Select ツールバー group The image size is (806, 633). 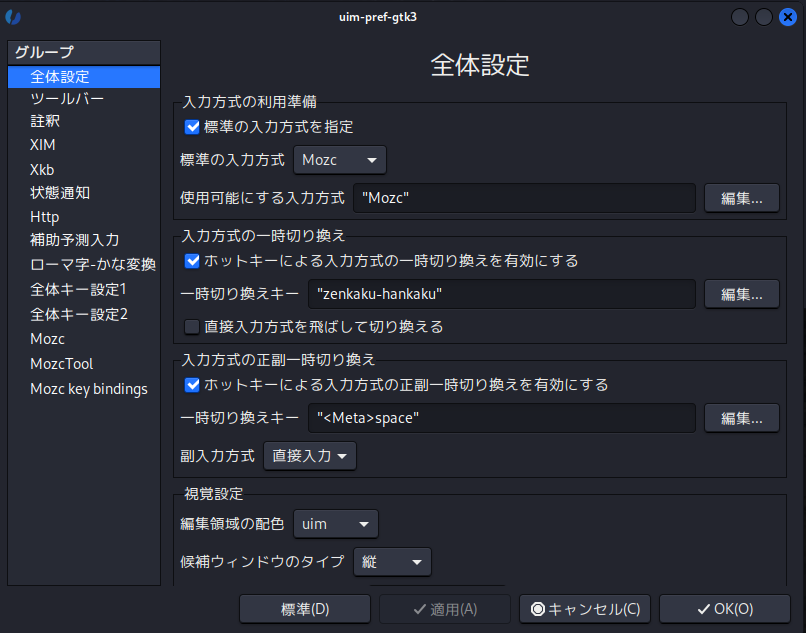(x=84, y=99)
